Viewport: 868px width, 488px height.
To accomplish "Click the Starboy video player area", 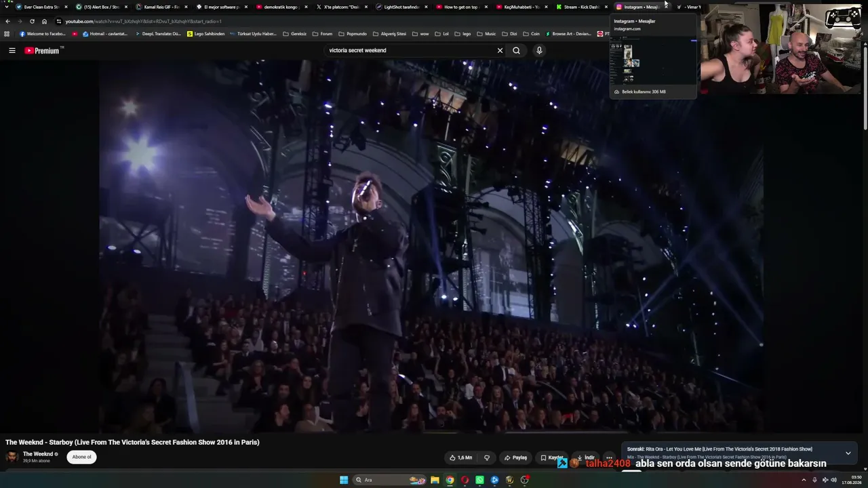I will pos(431,246).
